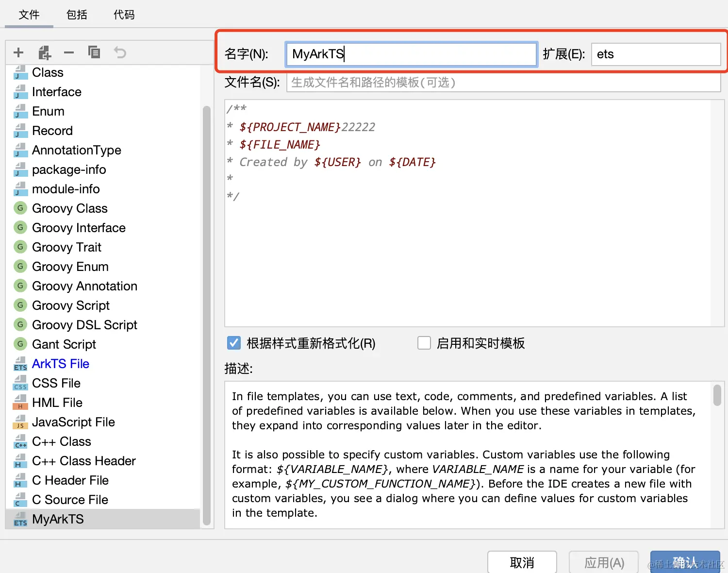Switch to the 文件 tab
Screen dimensions: 728x573
[29, 15]
